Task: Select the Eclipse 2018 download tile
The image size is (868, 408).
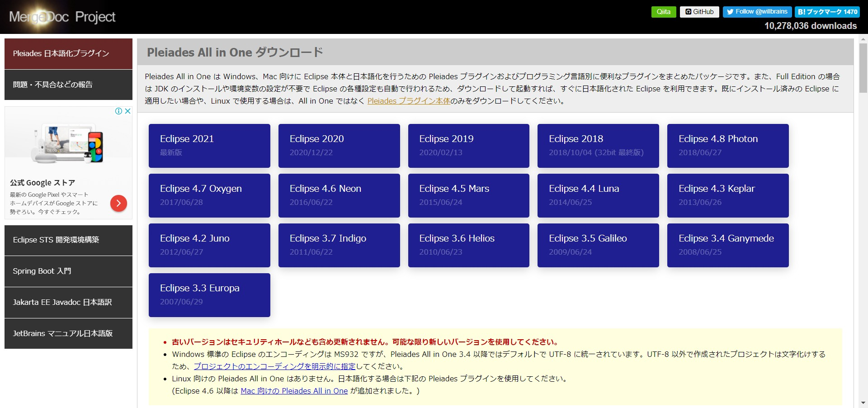Action: point(598,146)
